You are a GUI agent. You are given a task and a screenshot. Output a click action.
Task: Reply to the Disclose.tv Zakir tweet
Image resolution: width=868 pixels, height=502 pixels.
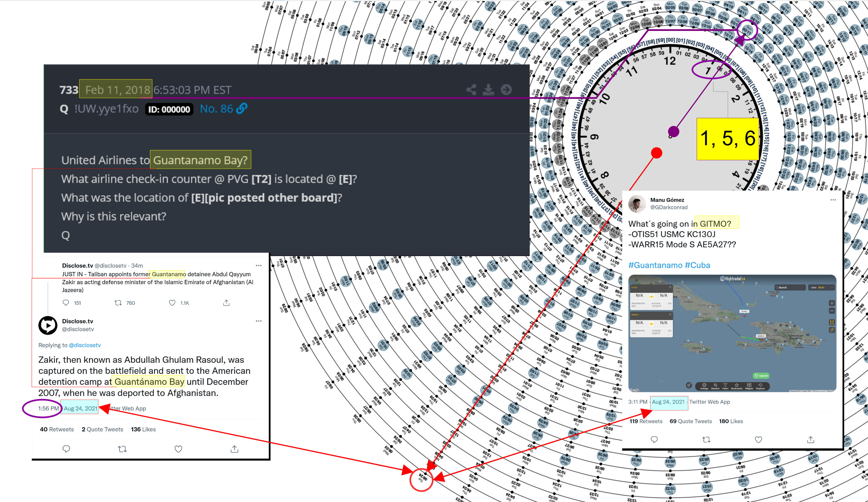66,449
